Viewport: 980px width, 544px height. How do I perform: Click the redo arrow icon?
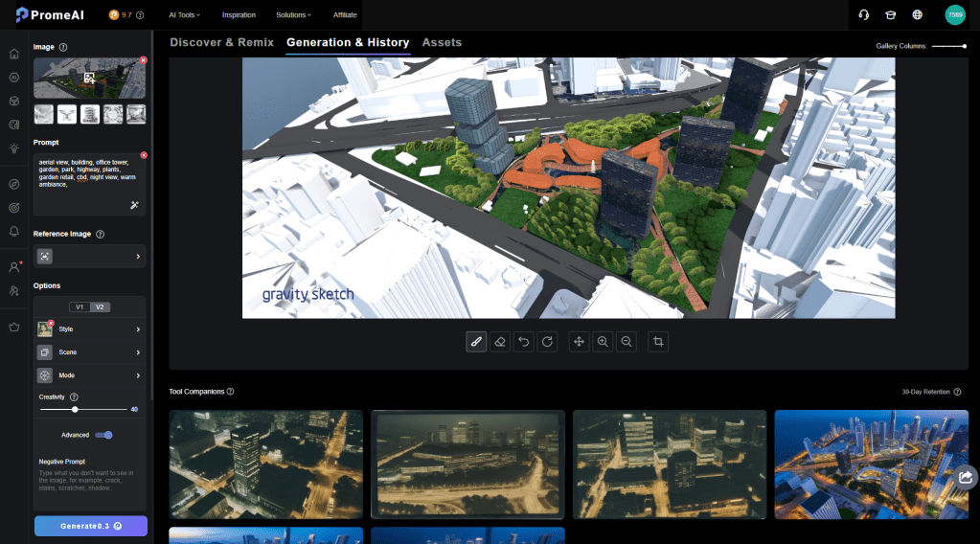(x=547, y=342)
